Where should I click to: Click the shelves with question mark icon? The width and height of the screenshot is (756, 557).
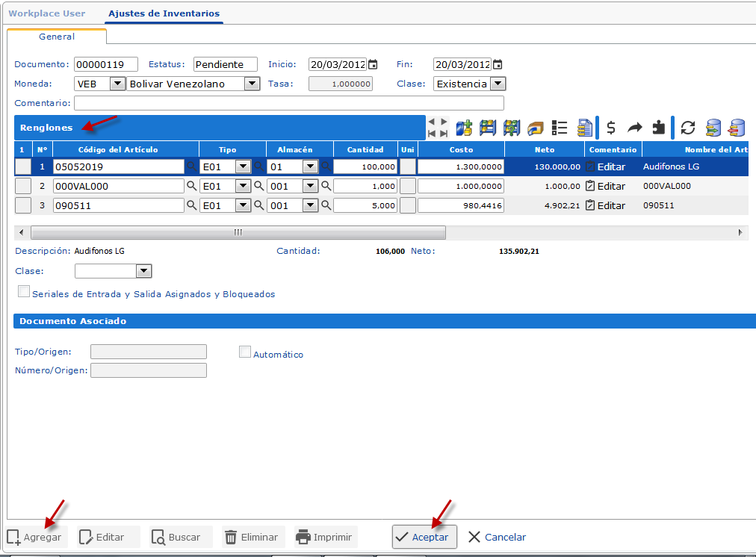coord(512,128)
